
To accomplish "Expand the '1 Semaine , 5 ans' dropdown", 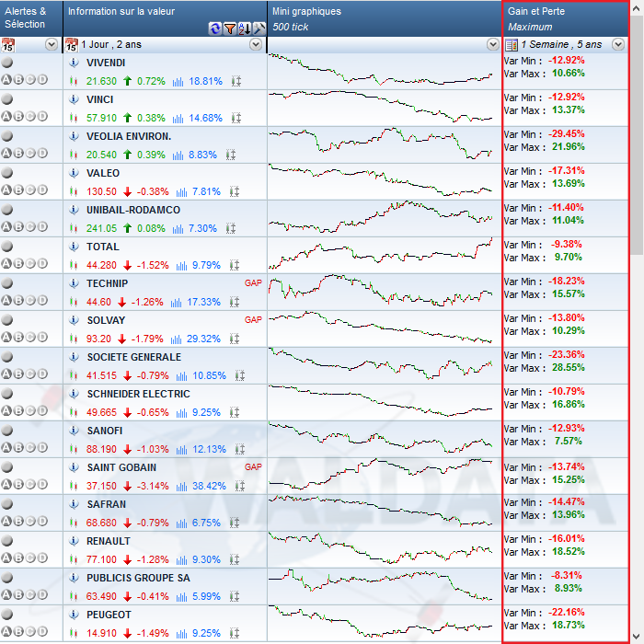I will click(618, 44).
